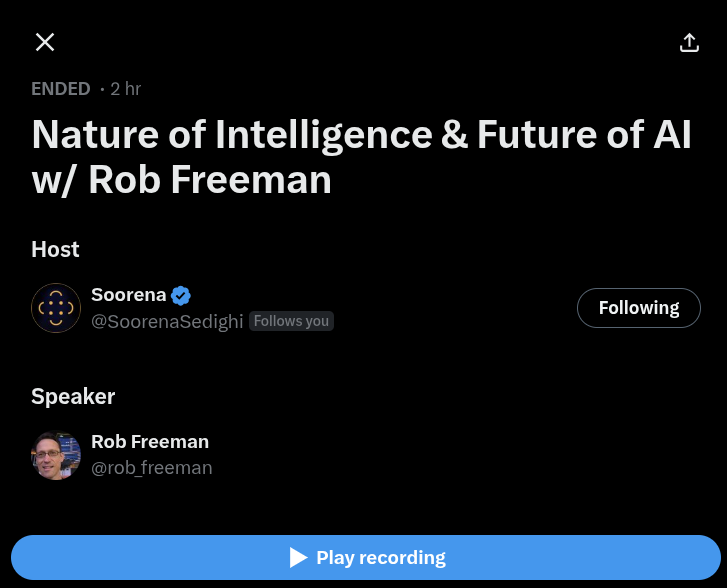
Task: Click the "Follows you" badge
Action: 291,321
